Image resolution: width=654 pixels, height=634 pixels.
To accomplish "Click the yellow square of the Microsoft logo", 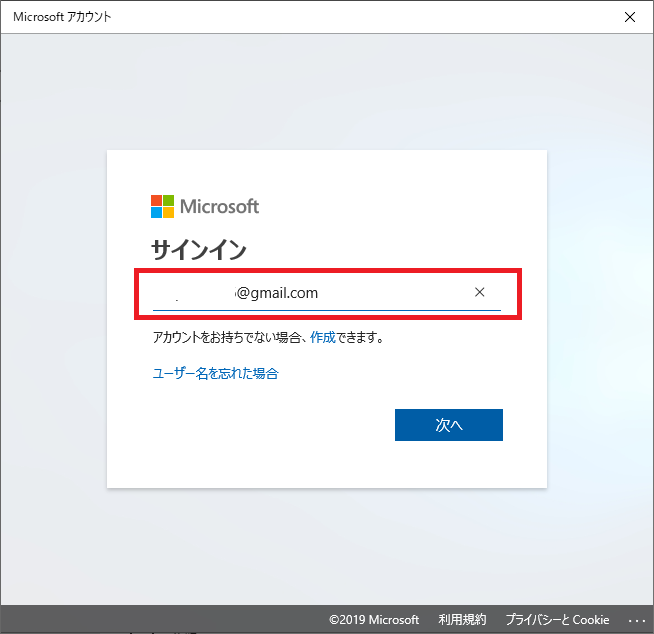I will coord(168,212).
